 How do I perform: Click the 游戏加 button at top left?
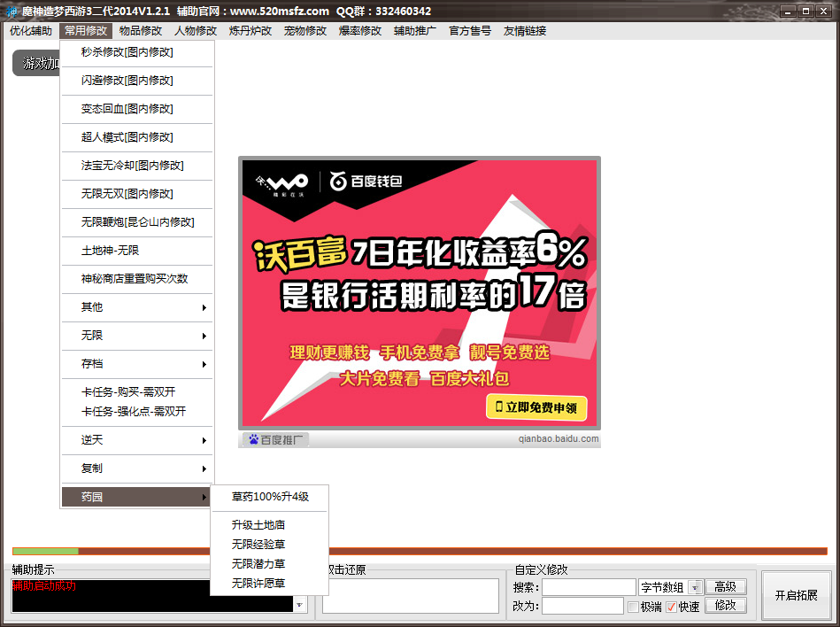tap(36, 63)
